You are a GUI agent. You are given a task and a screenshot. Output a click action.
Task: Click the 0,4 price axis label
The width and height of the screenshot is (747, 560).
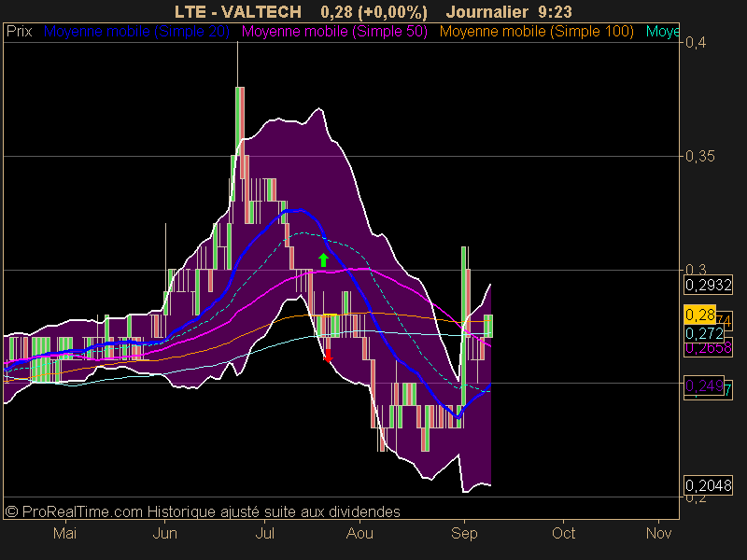point(696,42)
